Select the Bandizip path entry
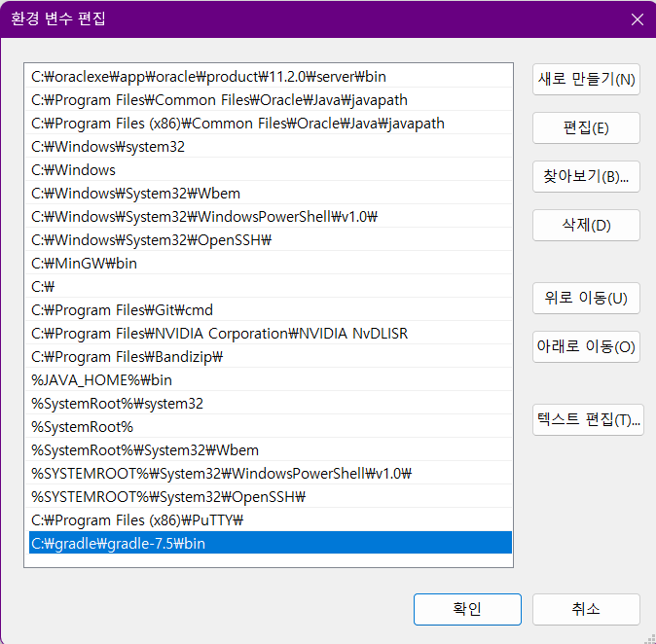Image resolution: width=656 pixels, height=644 pixels. [271, 357]
